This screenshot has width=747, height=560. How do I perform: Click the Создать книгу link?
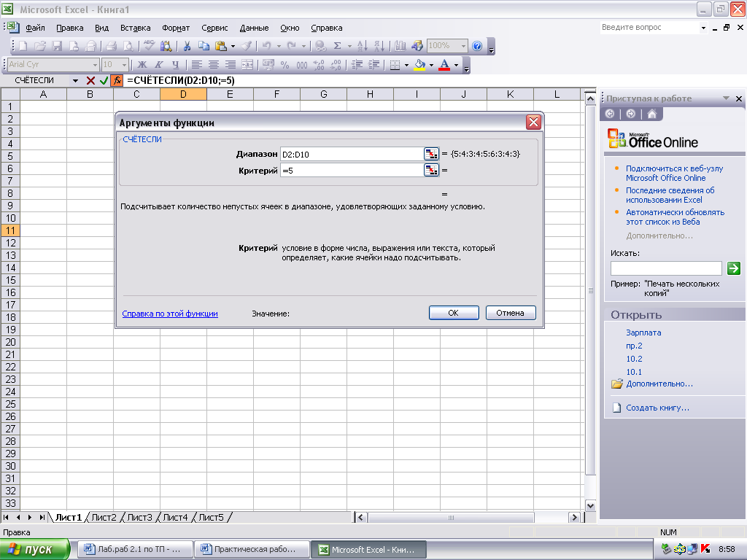click(657, 408)
